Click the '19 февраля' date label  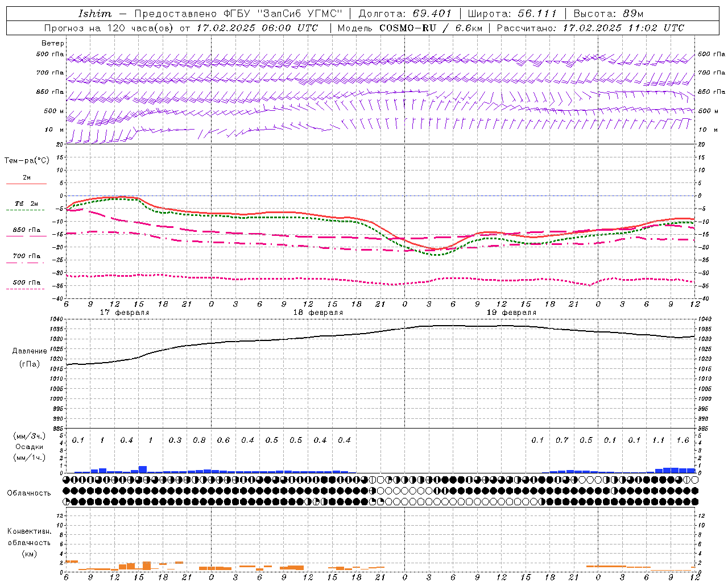click(x=511, y=313)
